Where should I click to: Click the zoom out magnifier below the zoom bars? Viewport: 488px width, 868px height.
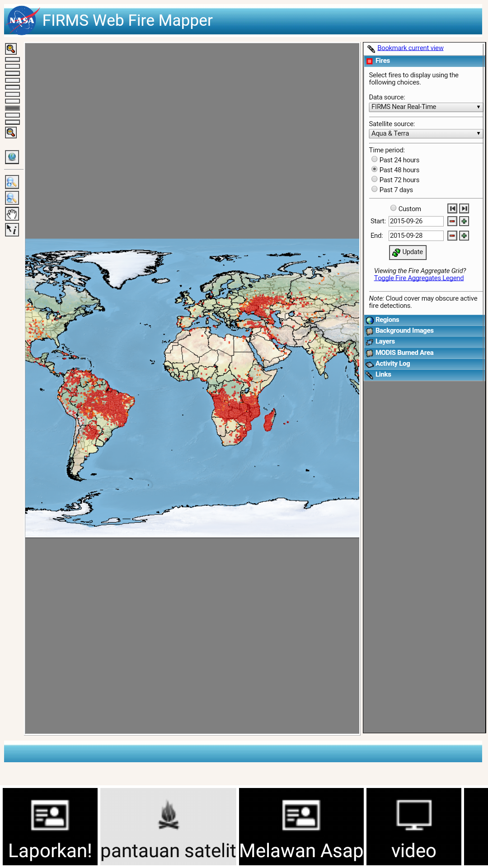(11, 132)
